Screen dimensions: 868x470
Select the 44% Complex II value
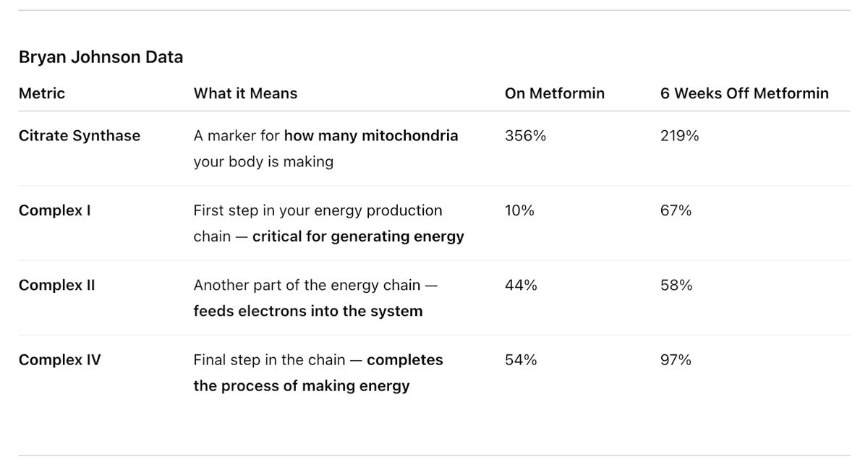pyautogui.click(x=521, y=286)
